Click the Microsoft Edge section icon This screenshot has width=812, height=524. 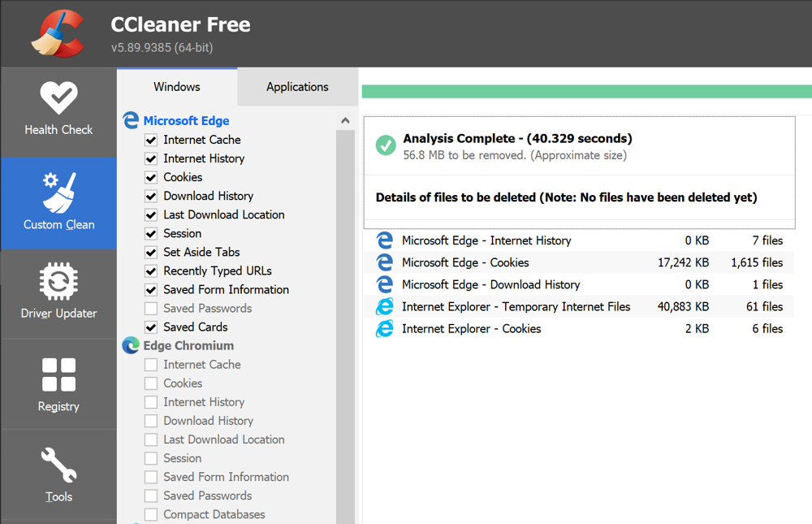(x=131, y=120)
